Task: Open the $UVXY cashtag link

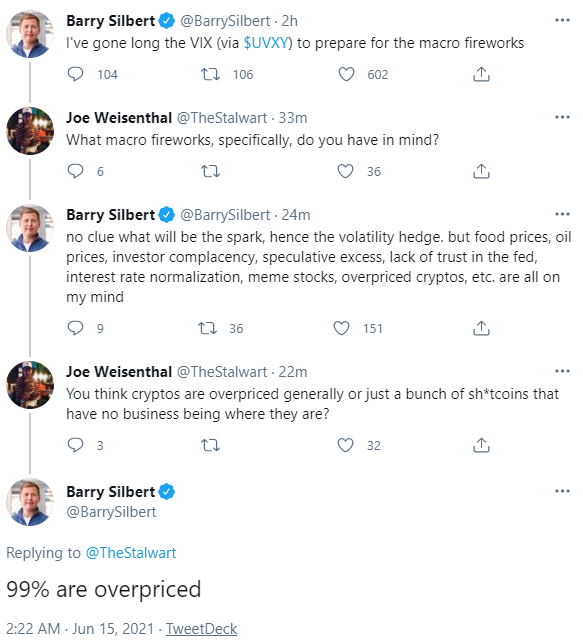Action: (266, 43)
